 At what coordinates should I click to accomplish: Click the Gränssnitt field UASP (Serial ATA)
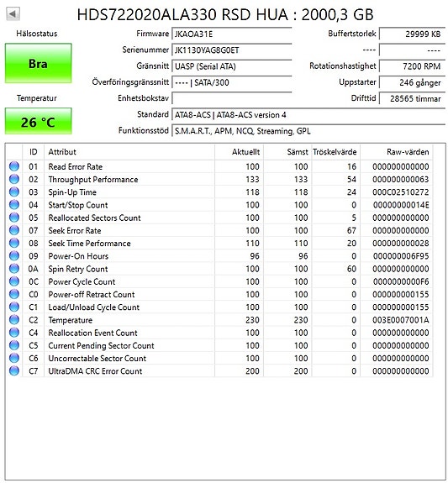click(x=231, y=66)
